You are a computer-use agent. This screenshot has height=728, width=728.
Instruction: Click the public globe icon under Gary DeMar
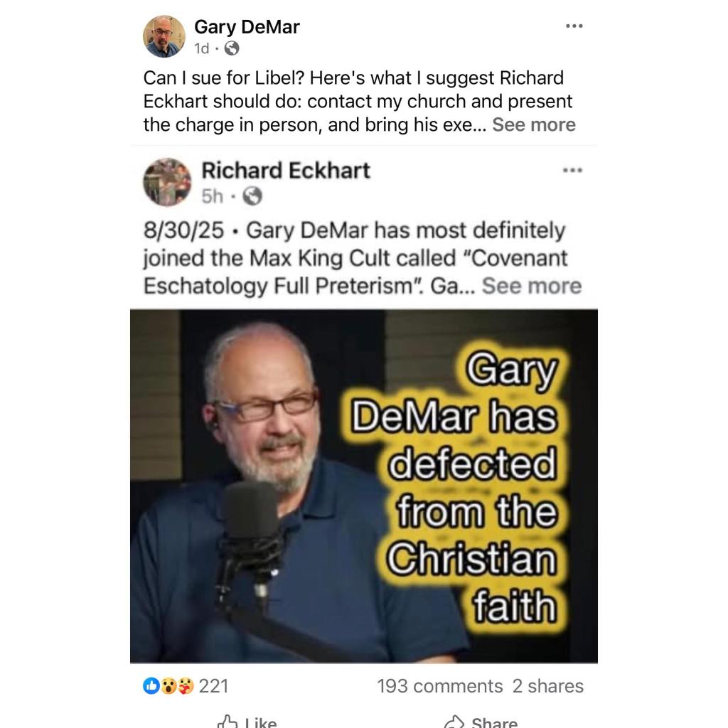click(232, 48)
